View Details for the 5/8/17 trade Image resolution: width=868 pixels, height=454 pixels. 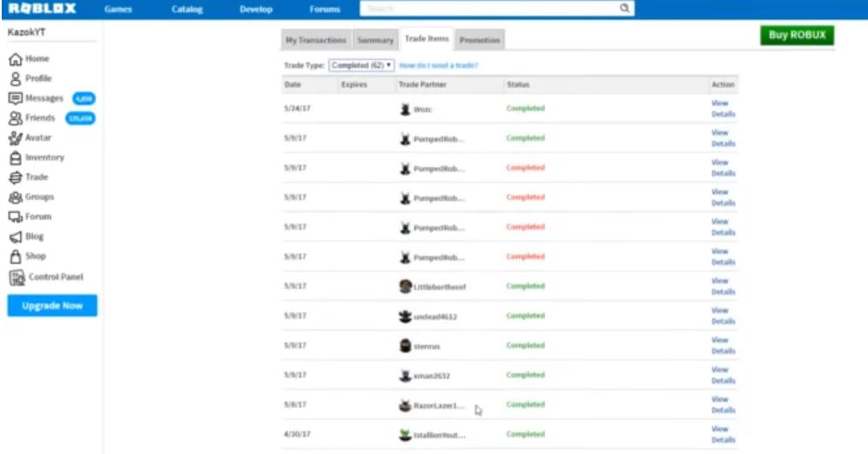click(x=723, y=404)
